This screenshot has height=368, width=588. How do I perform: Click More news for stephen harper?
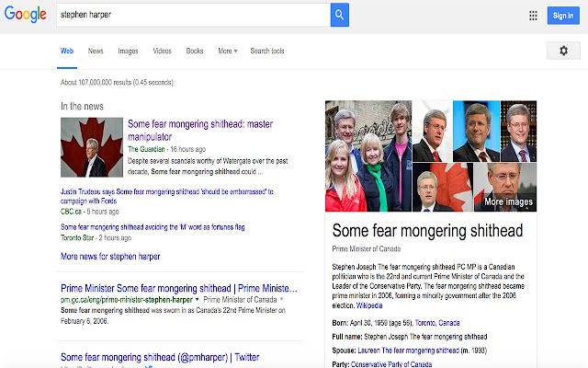pos(110,257)
